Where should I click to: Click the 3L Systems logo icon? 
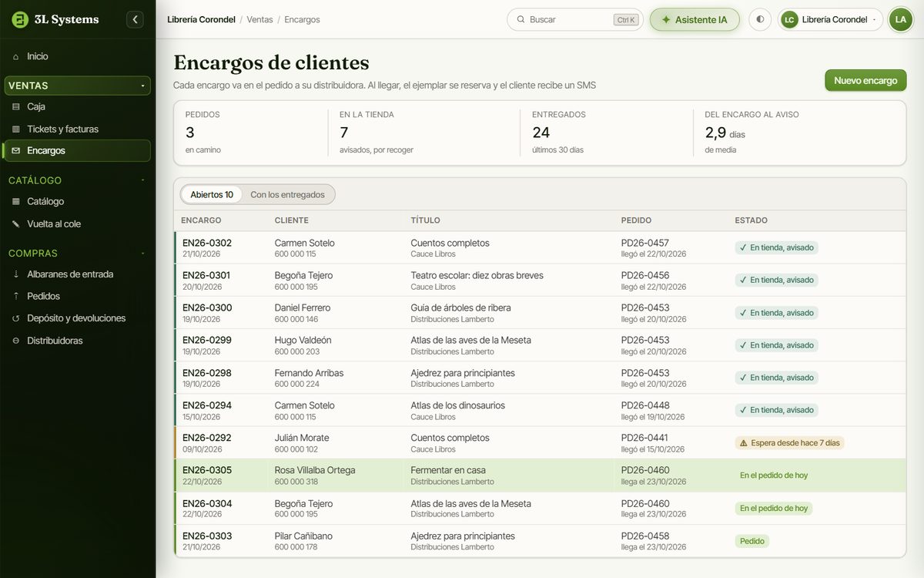(20, 19)
